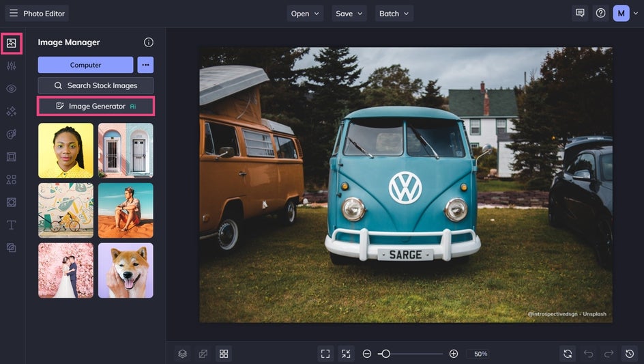Select the Shiba Inu dog thumbnail
The height and width of the screenshot is (364, 644).
(x=126, y=270)
